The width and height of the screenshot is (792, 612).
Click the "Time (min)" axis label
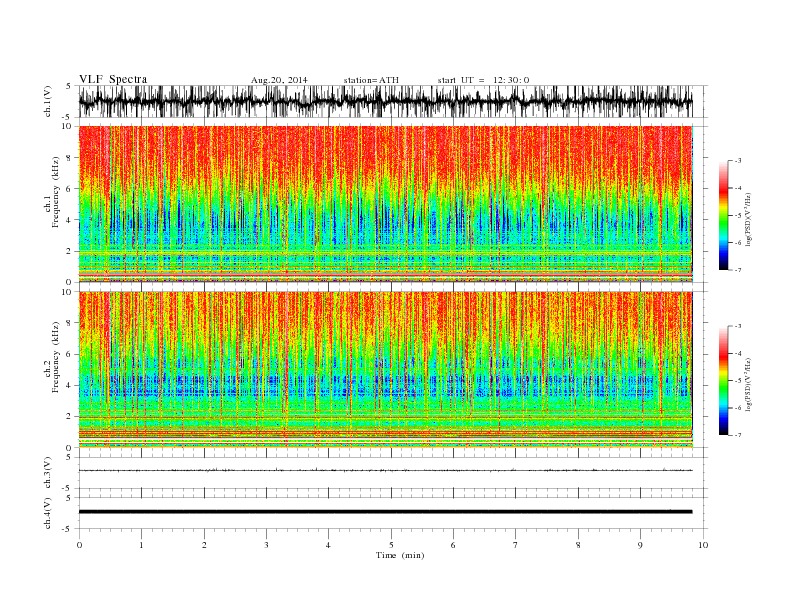(400, 555)
